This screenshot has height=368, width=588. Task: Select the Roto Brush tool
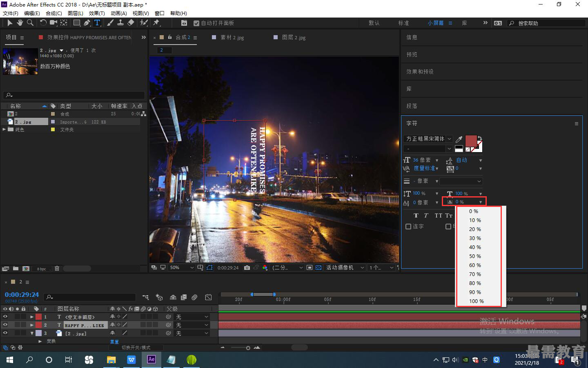(144, 23)
